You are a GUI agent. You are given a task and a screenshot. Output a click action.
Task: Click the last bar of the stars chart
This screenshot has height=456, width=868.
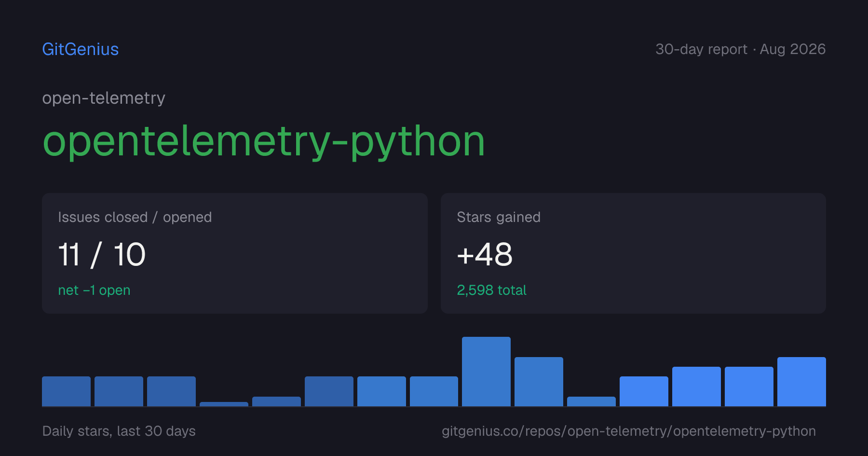click(x=801, y=382)
